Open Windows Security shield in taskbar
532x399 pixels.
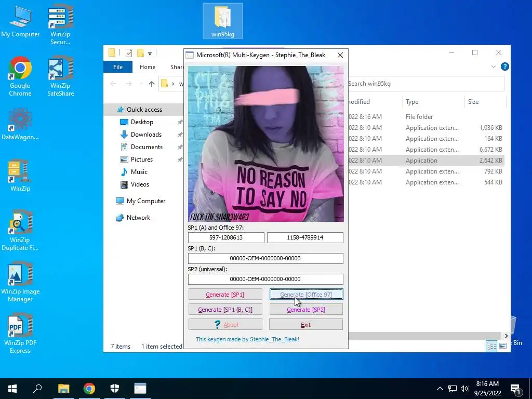click(x=115, y=389)
